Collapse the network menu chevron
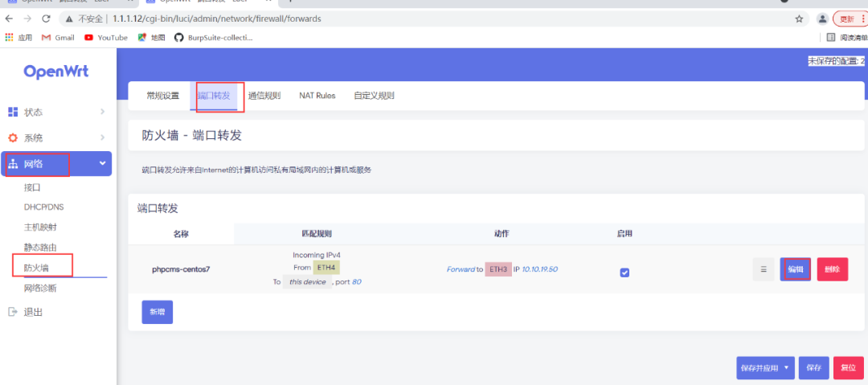The width and height of the screenshot is (868, 385). click(x=102, y=163)
